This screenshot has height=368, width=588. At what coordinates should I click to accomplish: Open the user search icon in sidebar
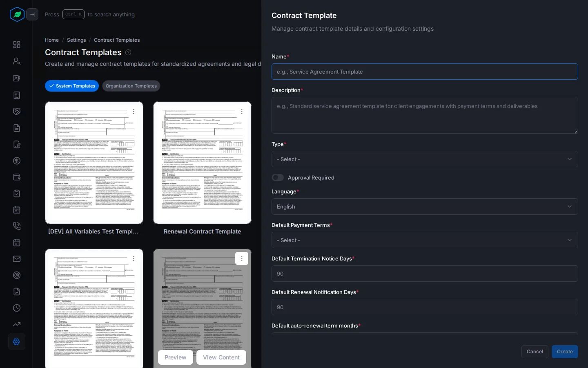pos(17,61)
